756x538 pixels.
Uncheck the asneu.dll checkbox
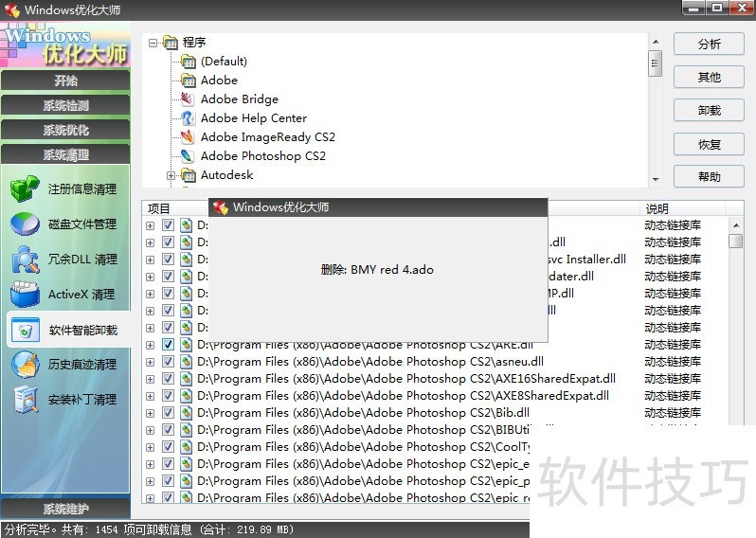coord(168,362)
